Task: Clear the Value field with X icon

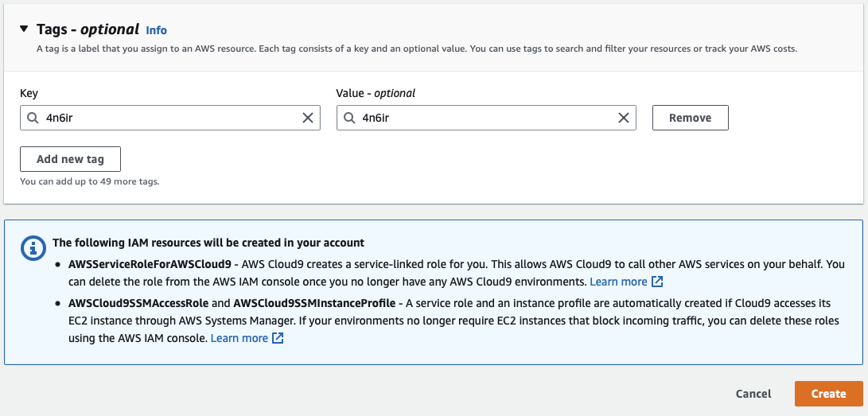Action: click(624, 118)
